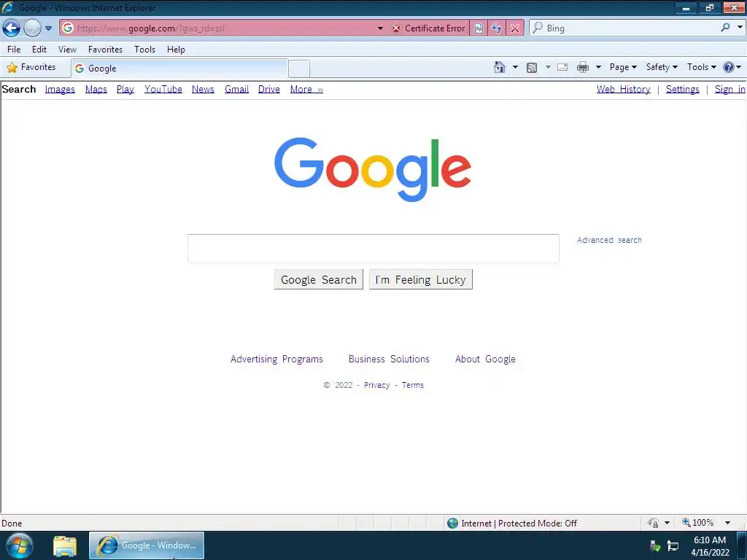Screen dimensions: 747x560
Task: Open the Terms footer link
Action: (413, 385)
